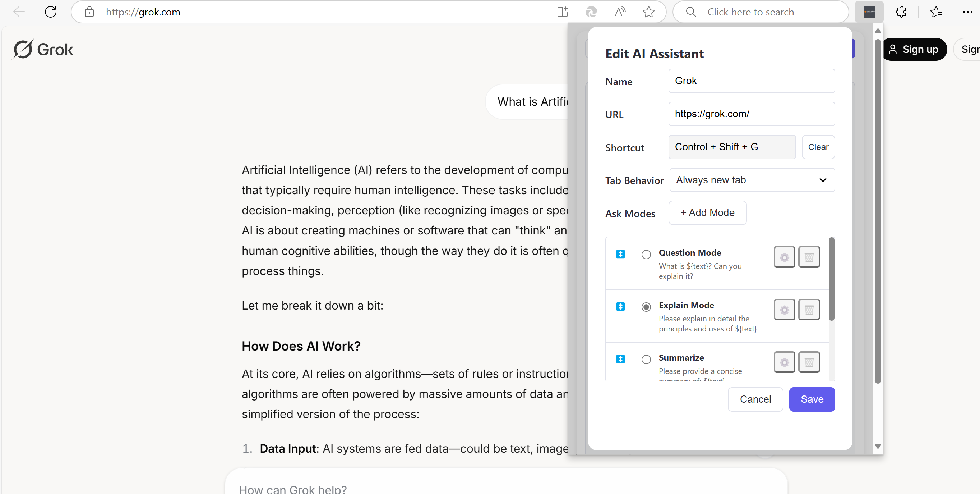Click the site info lock icon
Viewport: 980px width, 494px height.
89,12
